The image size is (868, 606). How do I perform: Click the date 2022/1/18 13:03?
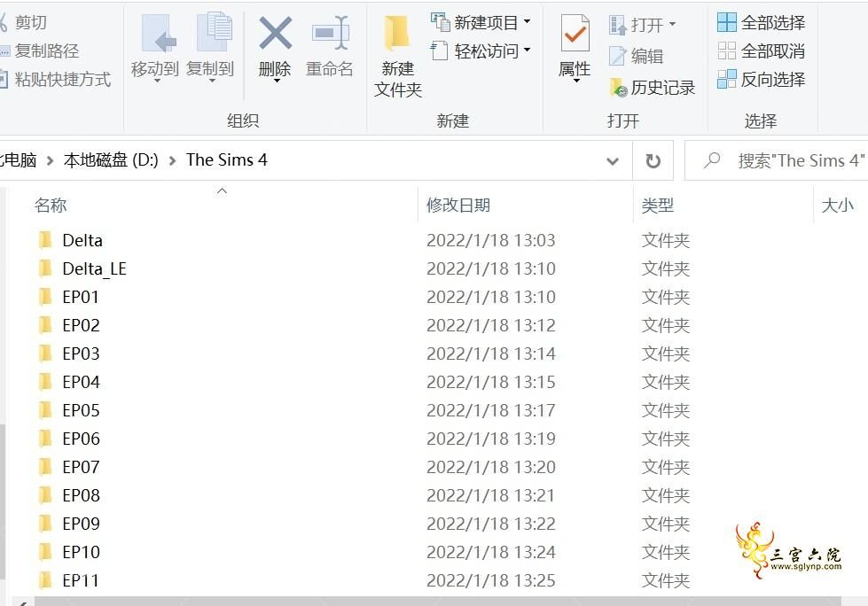click(x=491, y=240)
